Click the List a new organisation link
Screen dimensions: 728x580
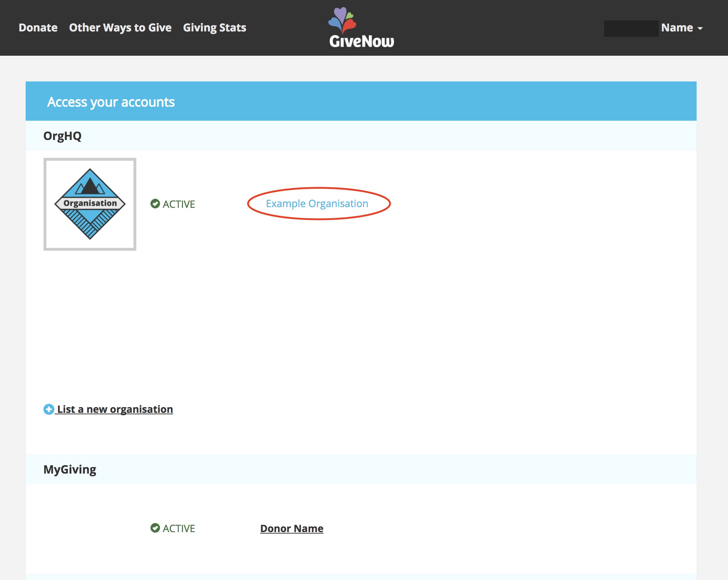(115, 409)
